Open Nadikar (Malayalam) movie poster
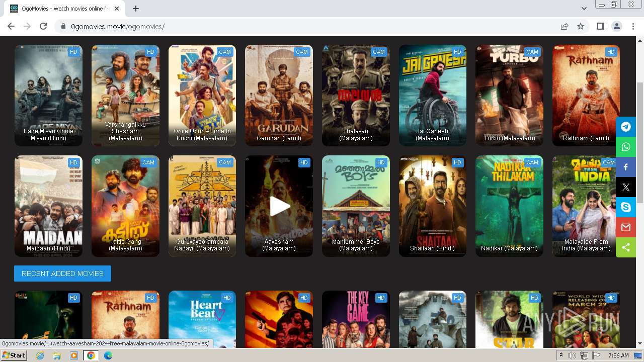The width and height of the screenshot is (644, 362). 509,206
